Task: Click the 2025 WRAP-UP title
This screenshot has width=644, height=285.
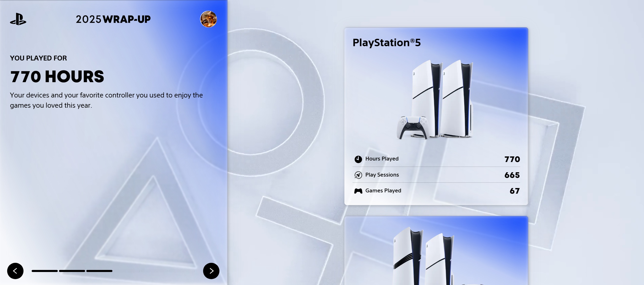Action: 113,19
